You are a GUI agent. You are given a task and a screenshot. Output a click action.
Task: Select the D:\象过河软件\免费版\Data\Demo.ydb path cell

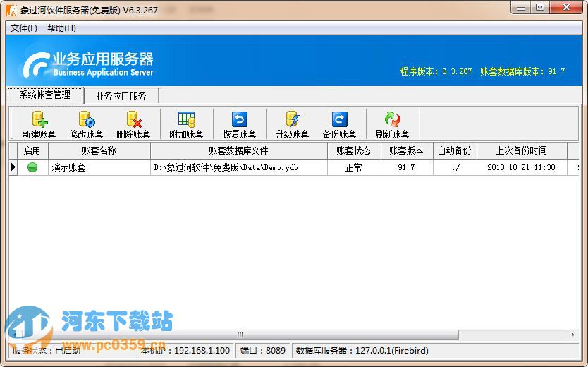[x=238, y=167]
